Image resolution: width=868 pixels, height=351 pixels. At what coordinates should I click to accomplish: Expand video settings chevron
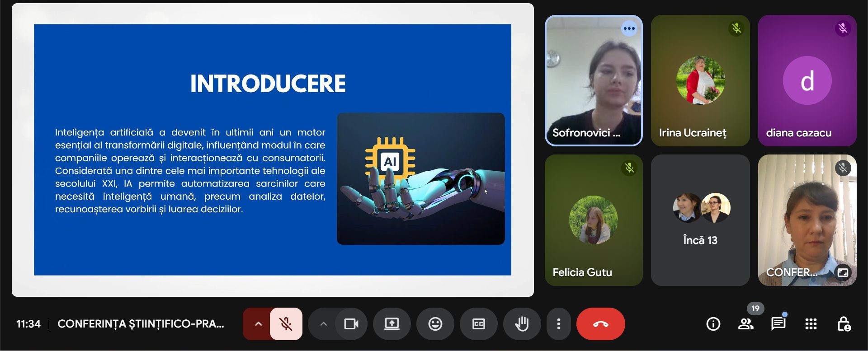pos(323,324)
